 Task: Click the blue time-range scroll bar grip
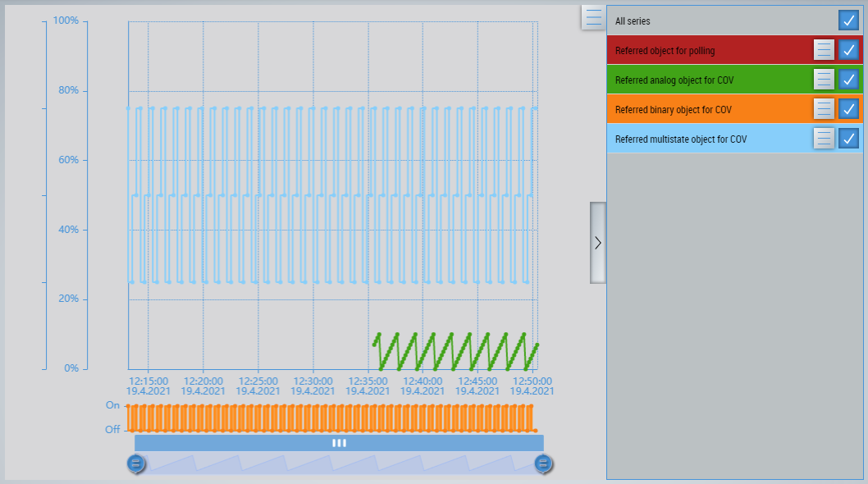340,443
